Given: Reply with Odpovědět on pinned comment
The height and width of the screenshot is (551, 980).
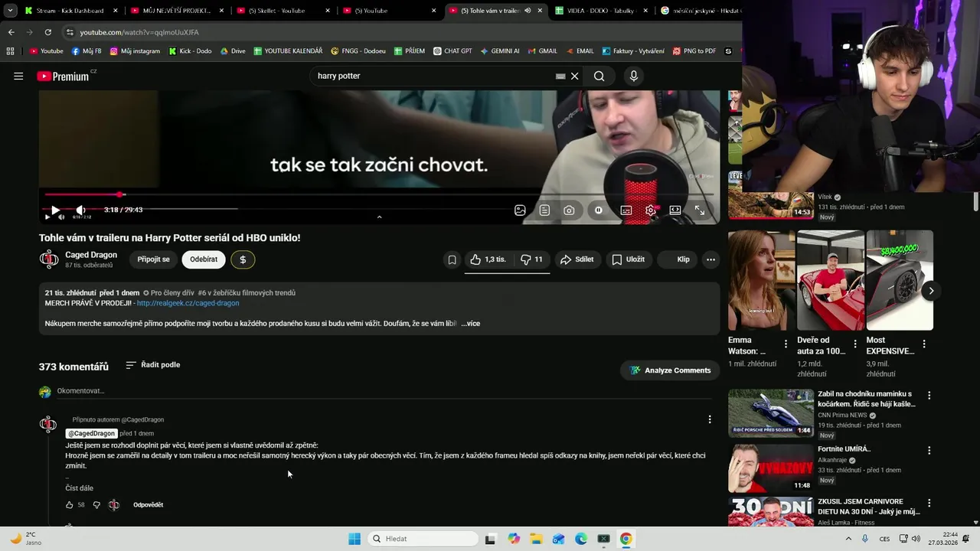Looking at the screenshot, I should click(148, 505).
